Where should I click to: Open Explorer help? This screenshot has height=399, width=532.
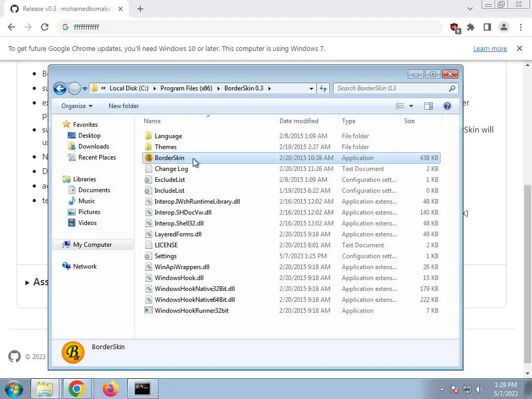tap(447, 106)
